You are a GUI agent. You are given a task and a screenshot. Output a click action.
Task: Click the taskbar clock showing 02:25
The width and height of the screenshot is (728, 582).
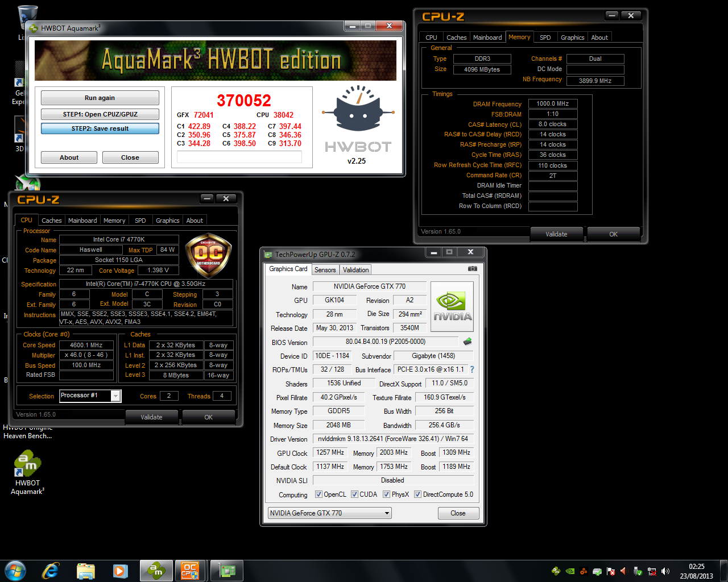[x=697, y=571]
